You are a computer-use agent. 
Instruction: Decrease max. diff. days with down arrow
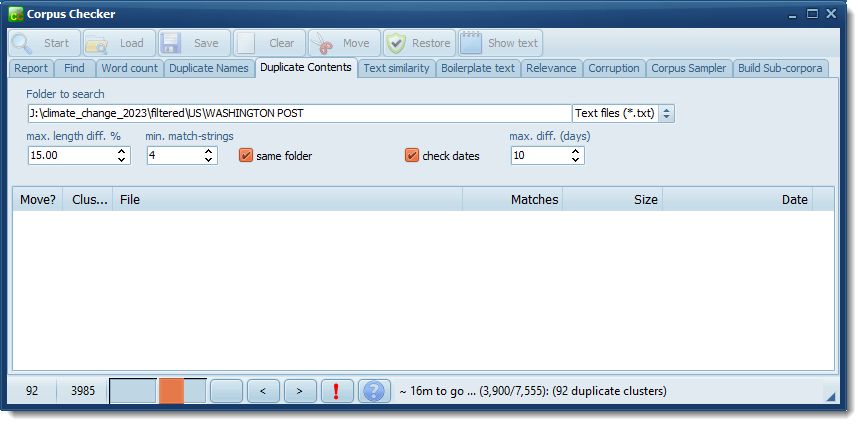[576, 160]
